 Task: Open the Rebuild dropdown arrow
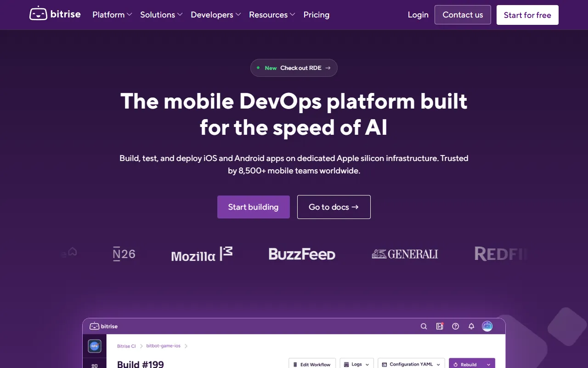click(x=488, y=364)
